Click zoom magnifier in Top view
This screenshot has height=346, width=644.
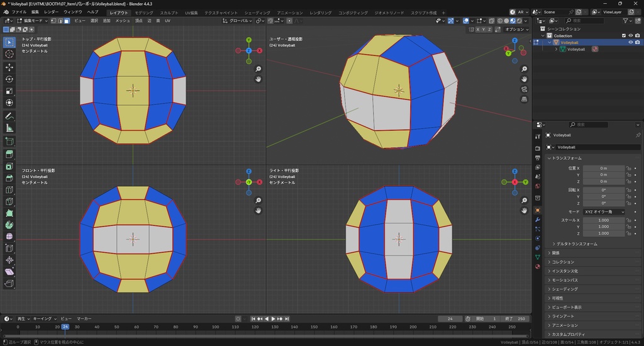[x=258, y=69]
